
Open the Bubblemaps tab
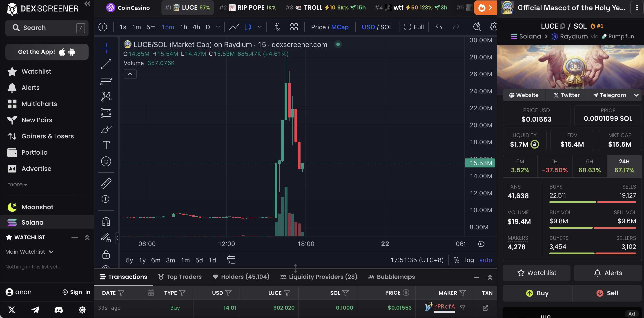point(391,277)
